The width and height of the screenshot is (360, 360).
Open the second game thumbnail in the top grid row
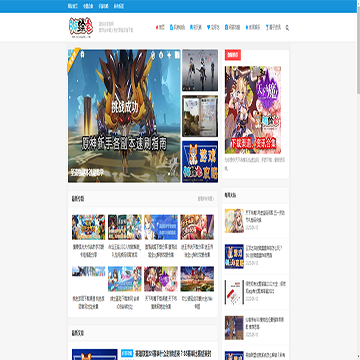[x=125, y=227]
